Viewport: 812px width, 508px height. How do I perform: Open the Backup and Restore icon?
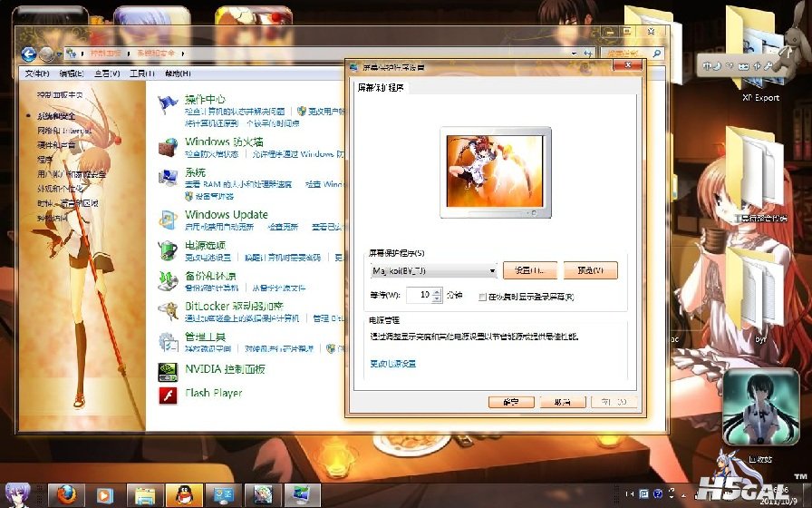click(x=168, y=281)
